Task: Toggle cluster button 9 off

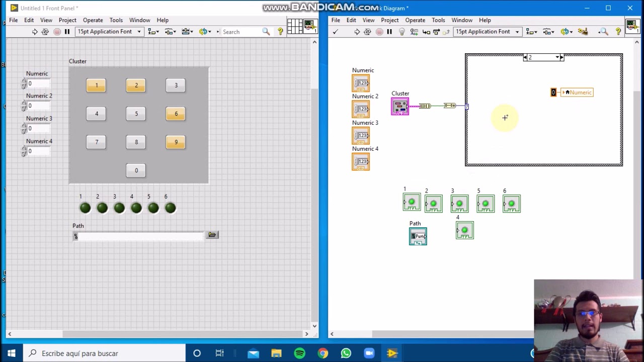Action: [x=176, y=142]
